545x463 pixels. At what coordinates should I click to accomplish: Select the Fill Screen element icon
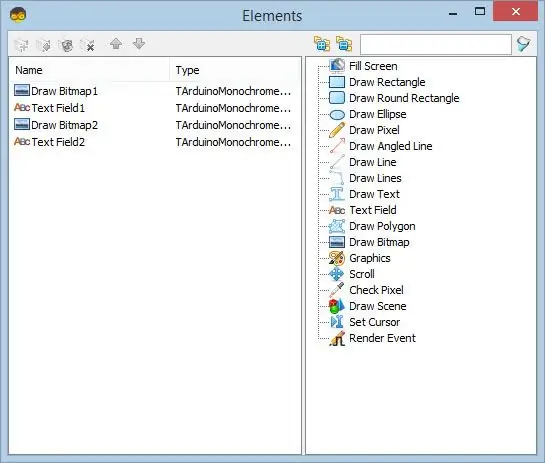pyautogui.click(x=337, y=66)
